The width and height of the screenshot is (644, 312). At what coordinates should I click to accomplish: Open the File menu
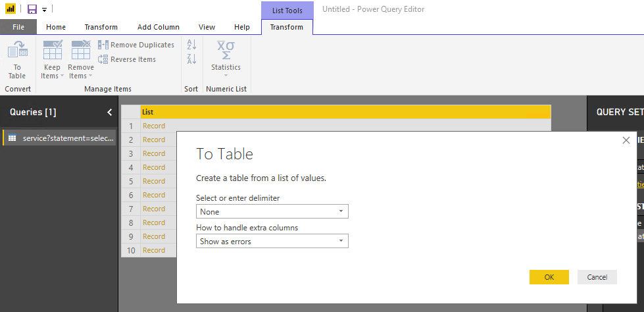(18, 27)
